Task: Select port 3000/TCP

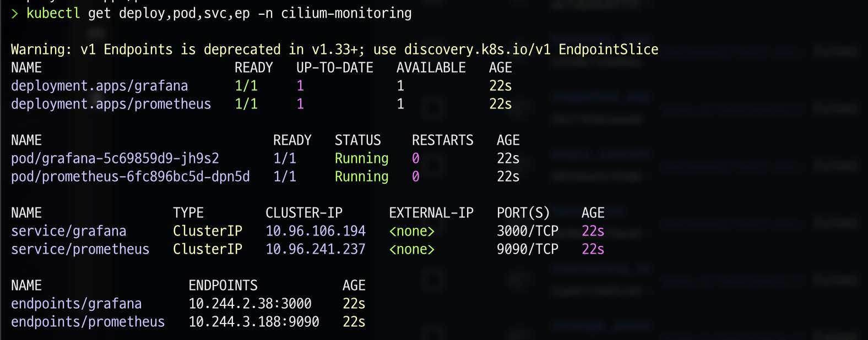Action: click(528, 231)
